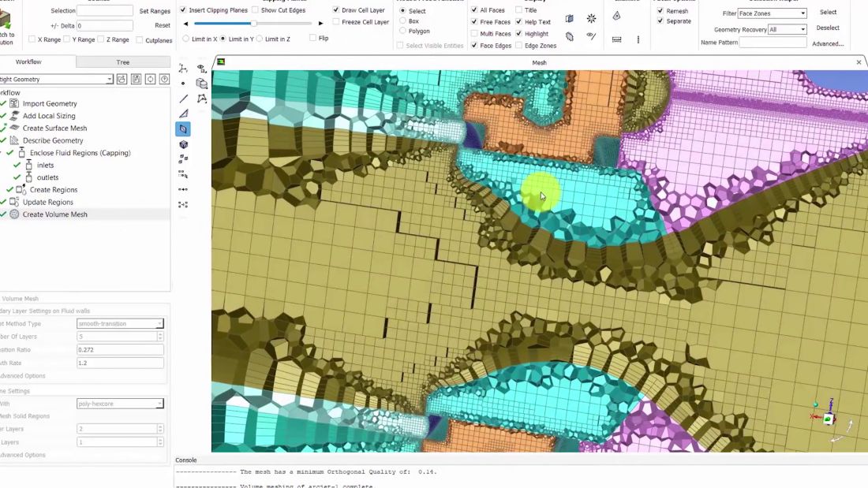Click the reset workflow circular arrow icon
The image size is (868, 488).
tap(150, 79)
